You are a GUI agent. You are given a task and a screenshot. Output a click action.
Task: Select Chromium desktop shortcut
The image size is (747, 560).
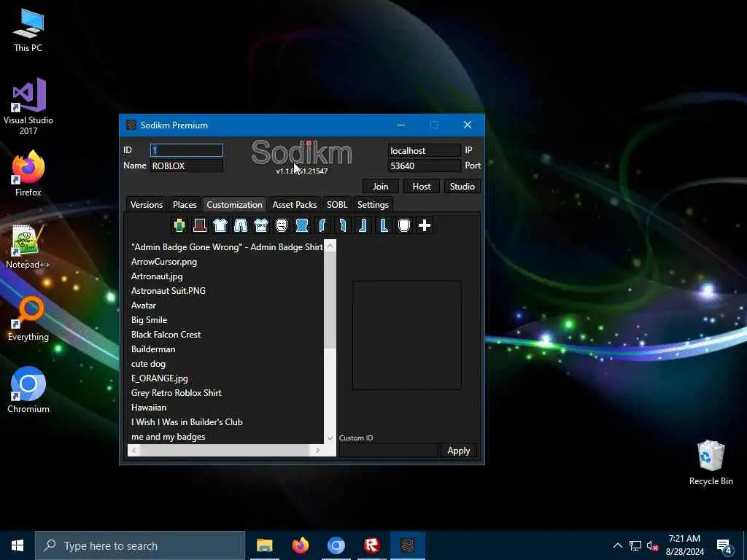pos(28,389)
